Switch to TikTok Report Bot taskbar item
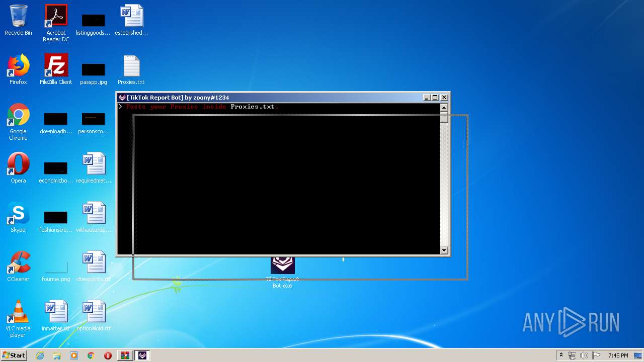 143,355
